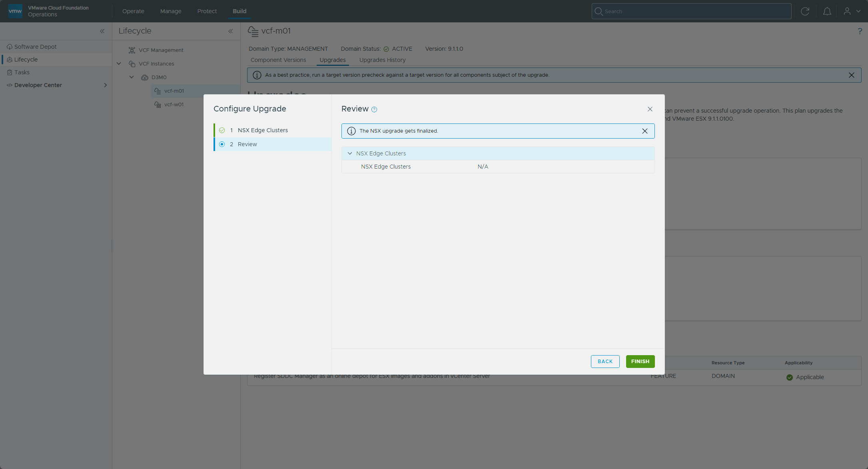The image size is (868, 469).
Task: Switch to Component Versions tab
Action: (278, 60)
